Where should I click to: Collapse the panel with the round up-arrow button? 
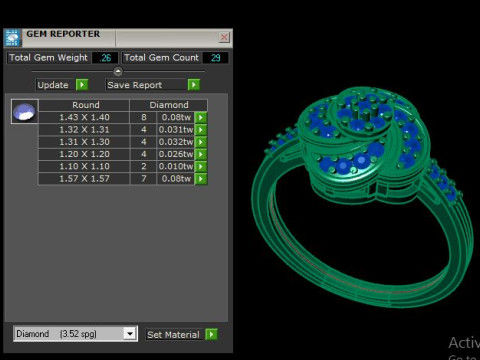point(118,71)
